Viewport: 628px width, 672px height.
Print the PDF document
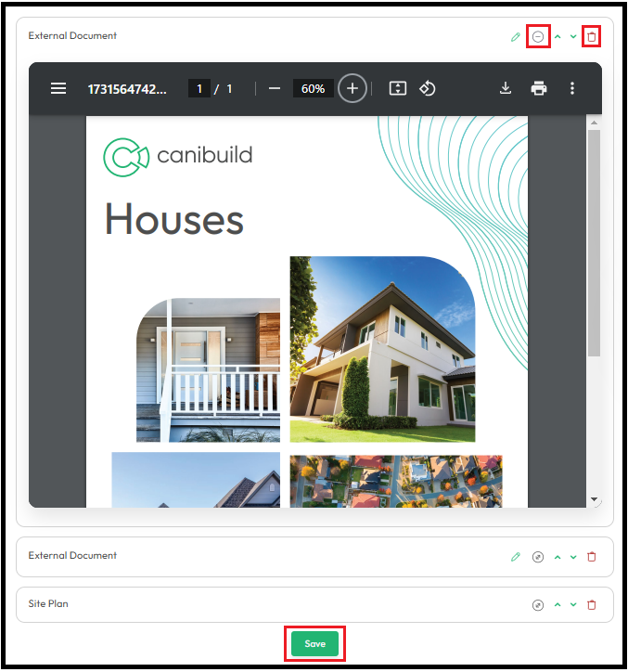point(538,88)
